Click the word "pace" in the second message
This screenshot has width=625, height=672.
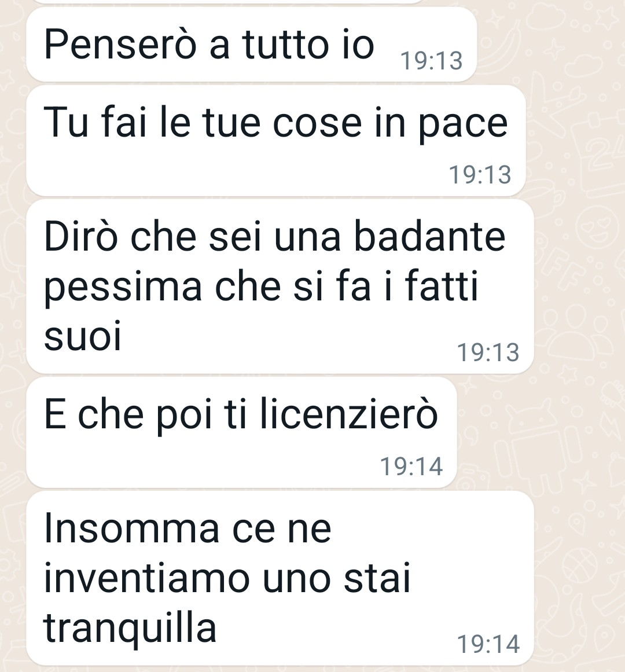pos(462,124)
